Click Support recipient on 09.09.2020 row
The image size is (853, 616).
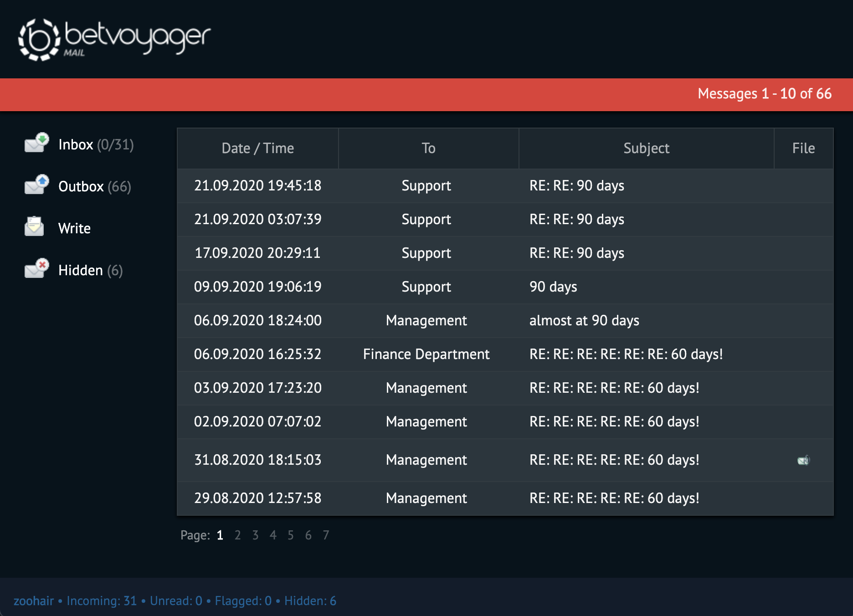(x=426, y=287)
